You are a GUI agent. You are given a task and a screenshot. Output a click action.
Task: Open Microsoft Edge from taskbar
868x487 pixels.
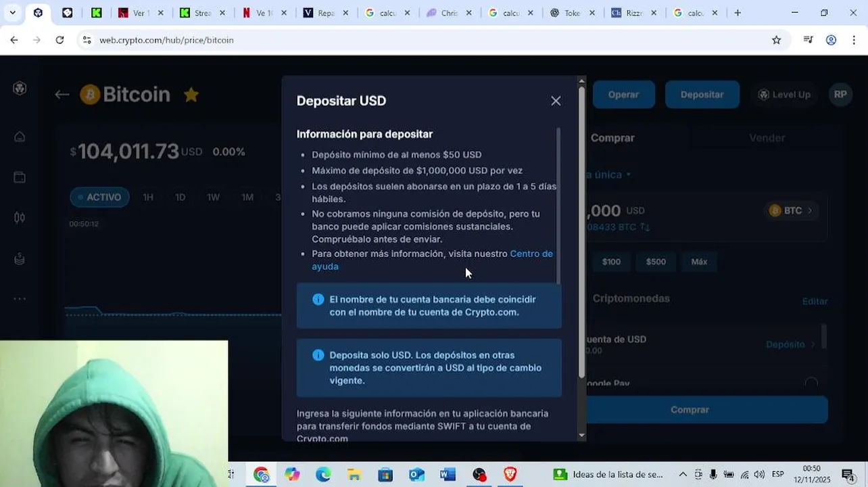click(323, 475)
